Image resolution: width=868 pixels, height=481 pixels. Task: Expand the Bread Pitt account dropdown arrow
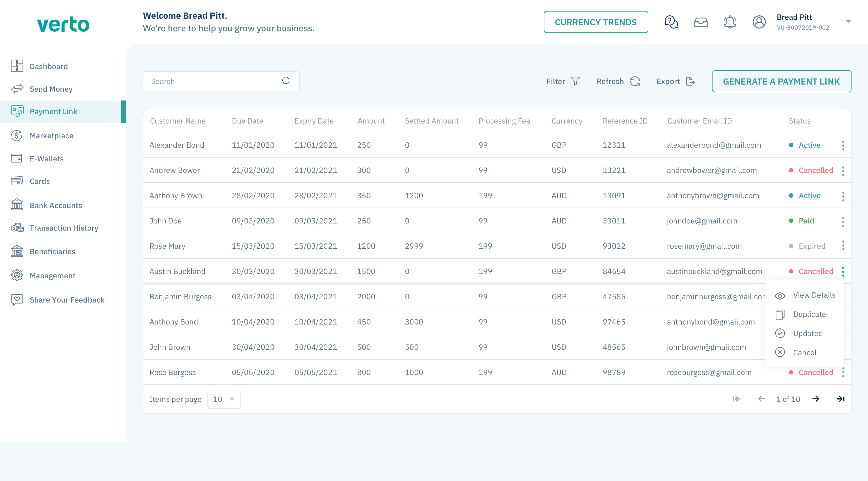[x=848, y=22]
